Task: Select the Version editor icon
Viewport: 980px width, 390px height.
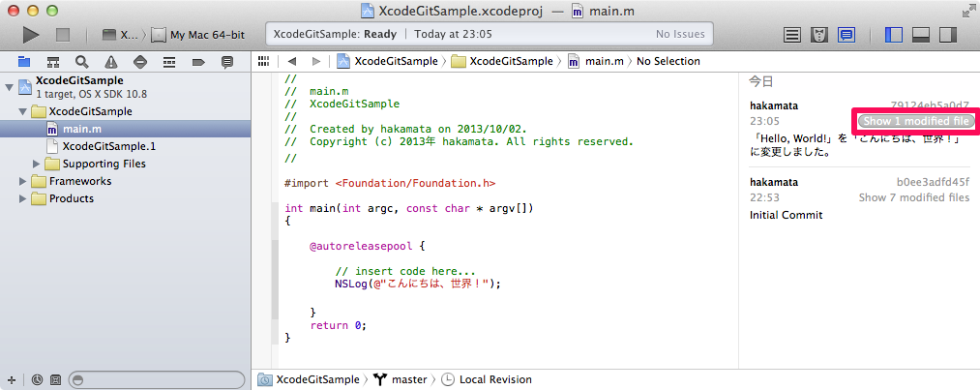Action: pyautogui.click(x=846, y=35)
